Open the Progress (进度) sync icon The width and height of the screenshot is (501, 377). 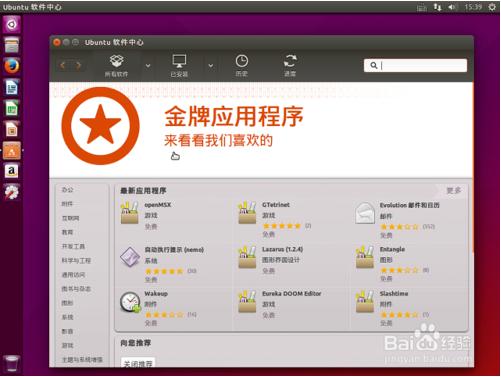[x=290, y=66]
